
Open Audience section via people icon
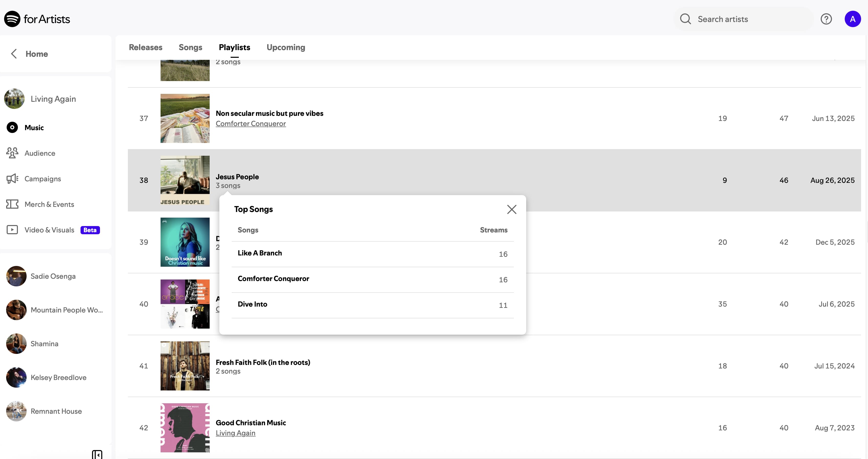12,153
